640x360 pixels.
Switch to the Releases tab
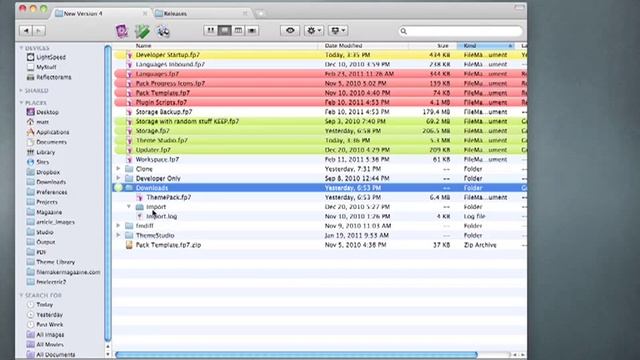tap(201, 13)
